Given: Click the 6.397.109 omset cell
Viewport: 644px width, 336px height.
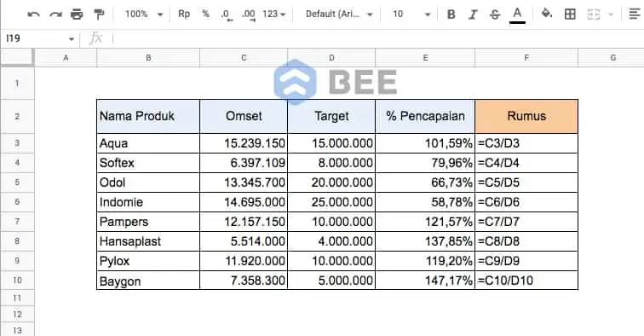Looking at the screenshot, I should pyautogui.click(x=244, y=163).
